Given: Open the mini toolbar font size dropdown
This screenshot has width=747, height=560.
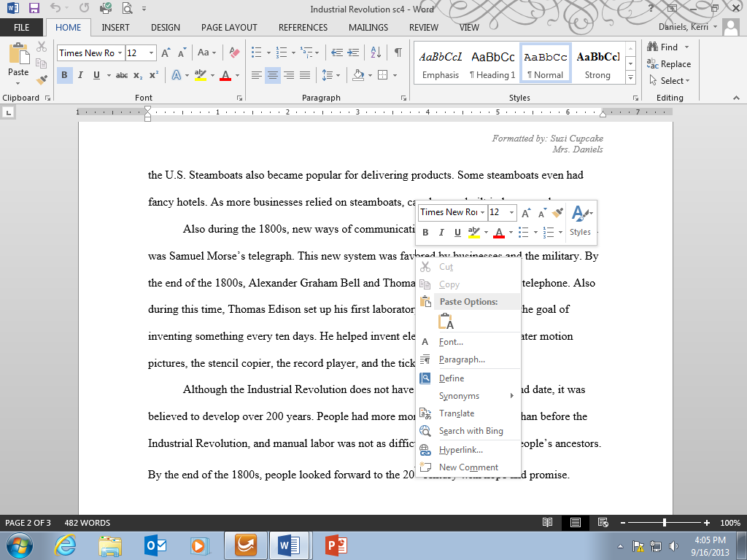Looking at the screenshot, I should point(511,212).
